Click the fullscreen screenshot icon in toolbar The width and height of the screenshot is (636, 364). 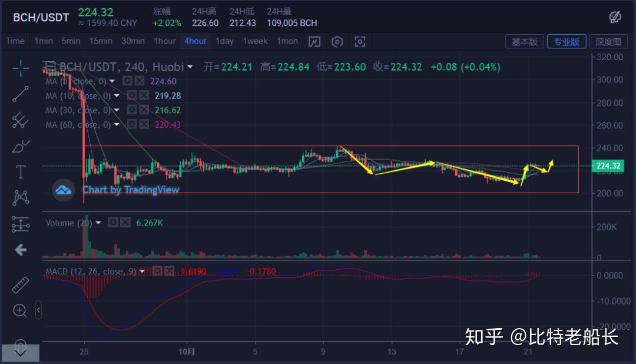coord(360,41)
